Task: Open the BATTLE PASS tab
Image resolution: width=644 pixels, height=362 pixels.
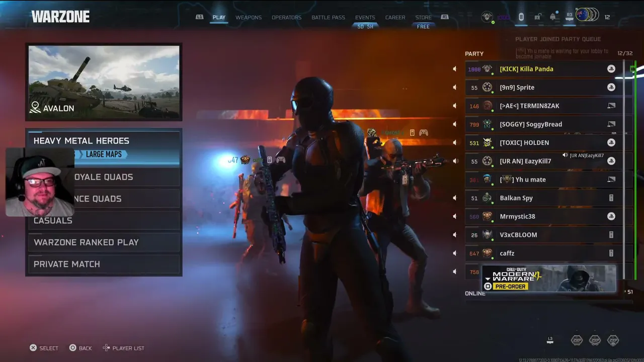Action: click(328, 18)
